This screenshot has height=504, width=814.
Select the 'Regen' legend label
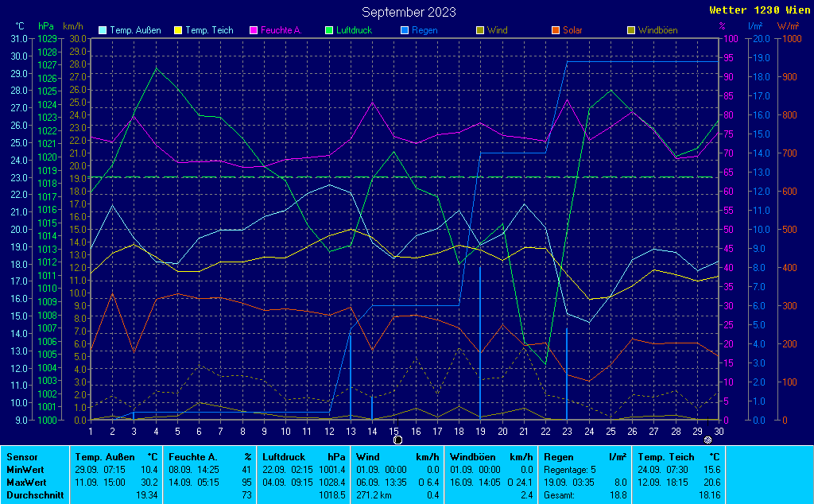tap(424, 30)
